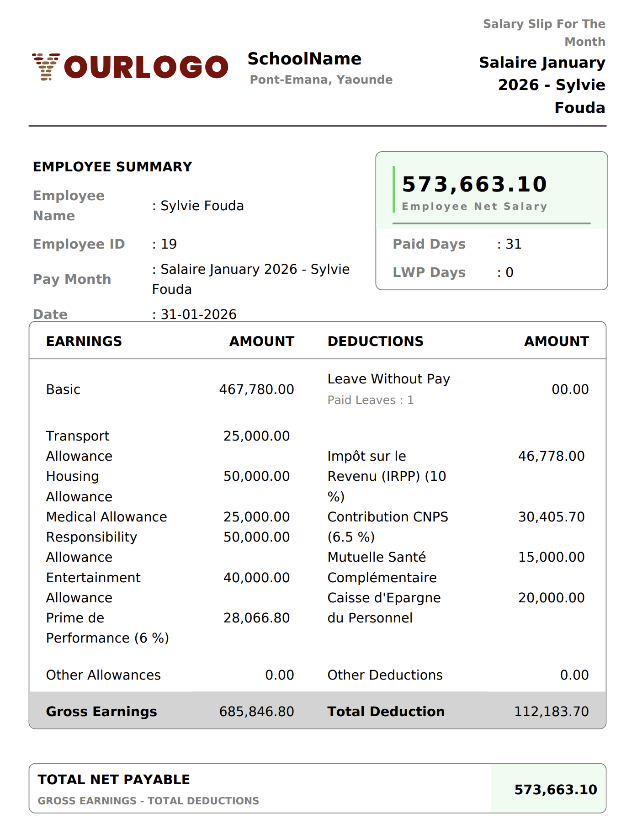The height and width of the screenshot is (840, 637).
Task: Click the EARNINGS column header
Action: (x=84, y=341)
